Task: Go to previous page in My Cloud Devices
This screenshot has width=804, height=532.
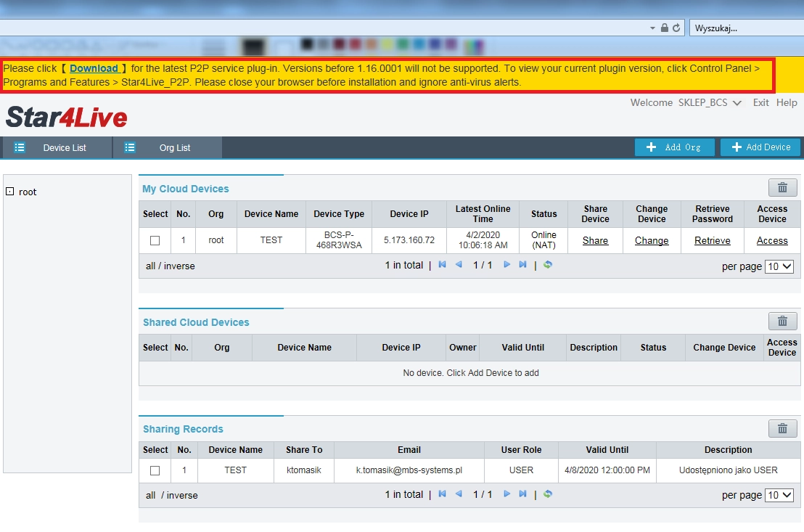Action: click(x=459, y=265)
